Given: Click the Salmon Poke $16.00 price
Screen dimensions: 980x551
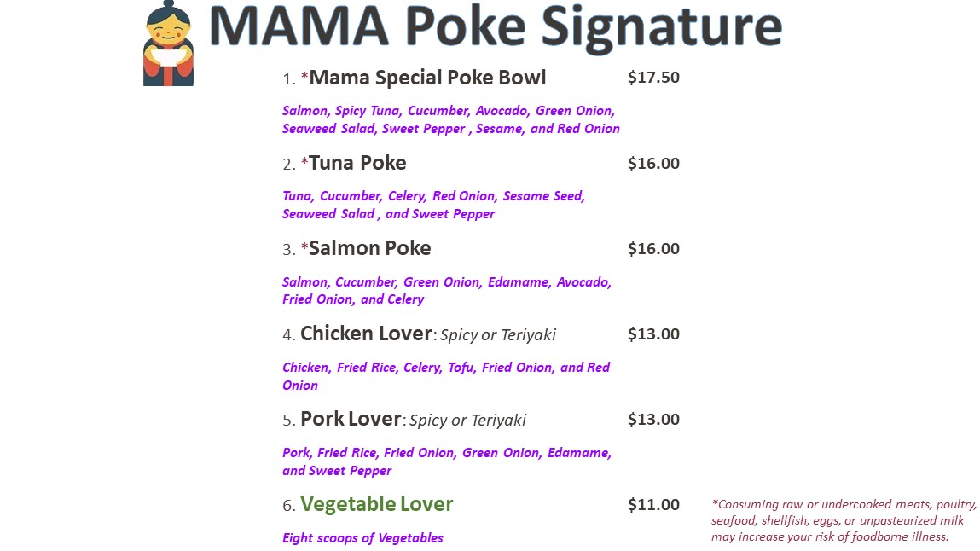Looking at the screenshot, I should pos(653,249).
